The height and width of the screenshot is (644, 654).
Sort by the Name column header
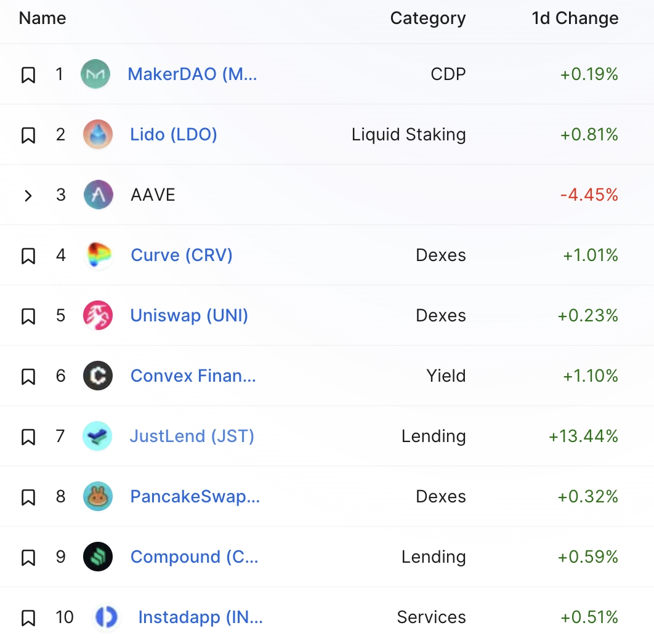(42, 18)
